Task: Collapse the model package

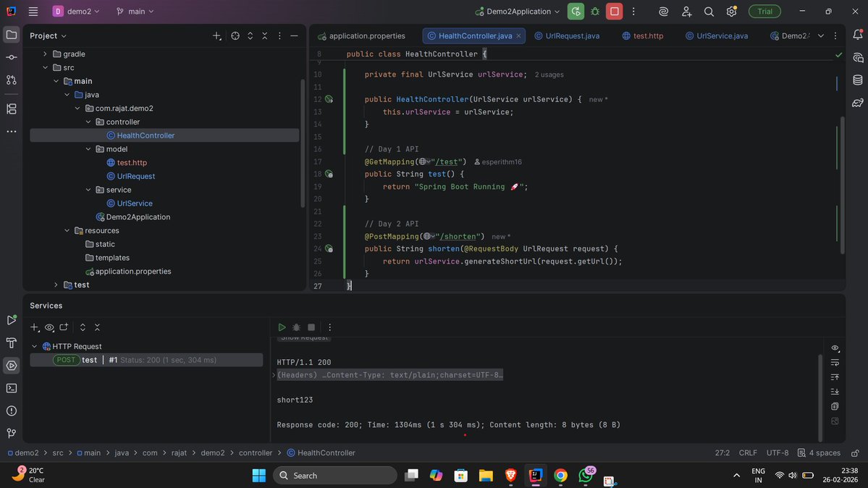Action: 88,149
